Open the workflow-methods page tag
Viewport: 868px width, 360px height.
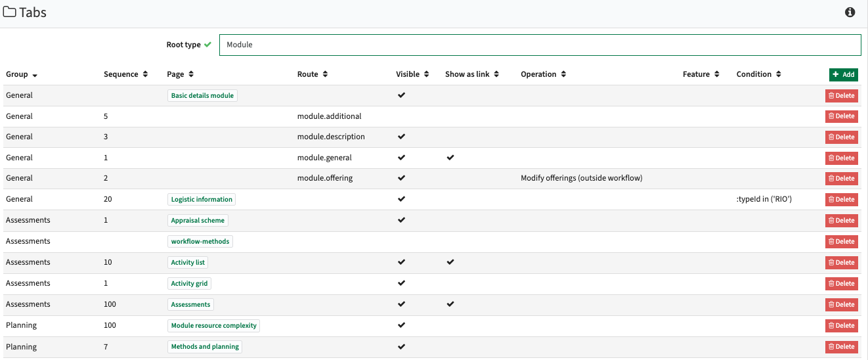200,241
